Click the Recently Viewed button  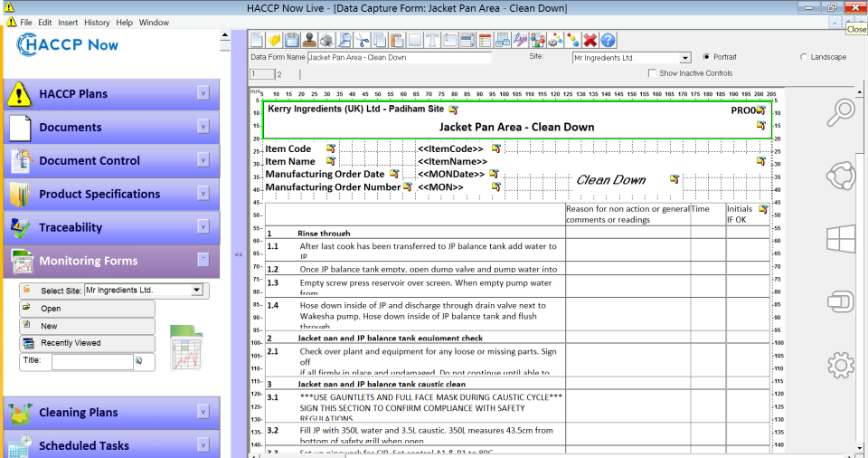coord(88,343)
